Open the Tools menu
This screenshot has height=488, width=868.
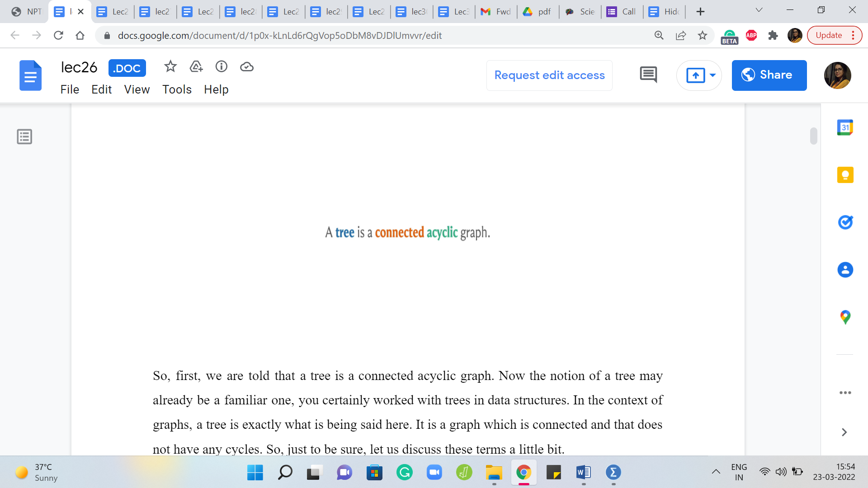coord(177,89)
